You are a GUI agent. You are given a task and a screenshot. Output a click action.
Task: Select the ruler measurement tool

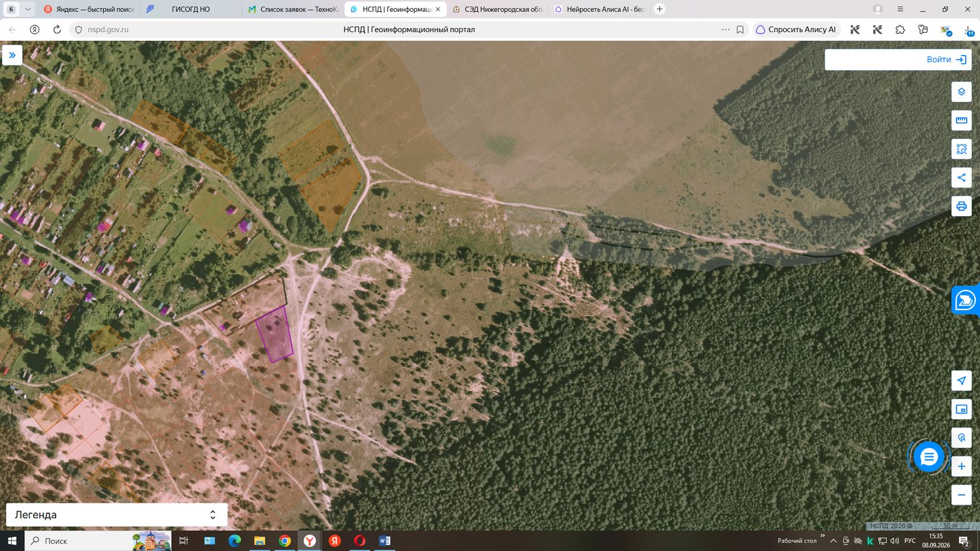click(961, 121)
